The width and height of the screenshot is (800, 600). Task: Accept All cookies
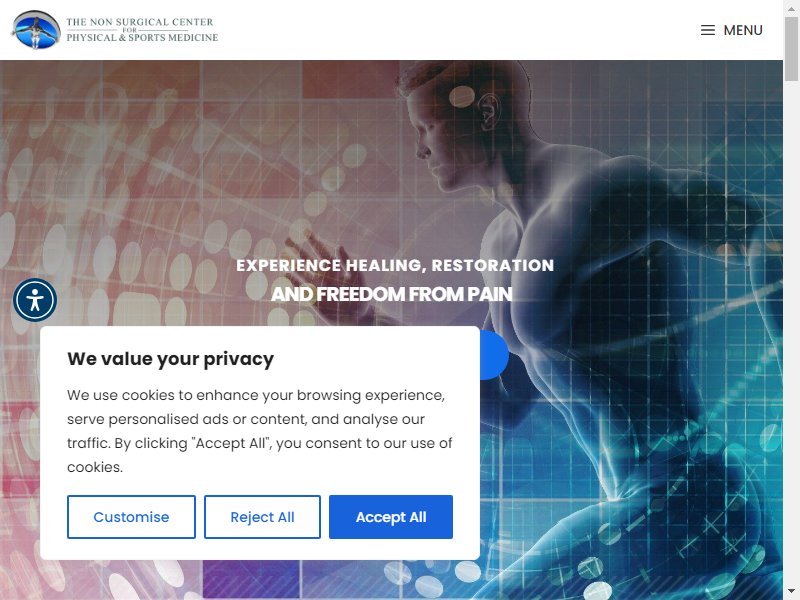point(391,517)
